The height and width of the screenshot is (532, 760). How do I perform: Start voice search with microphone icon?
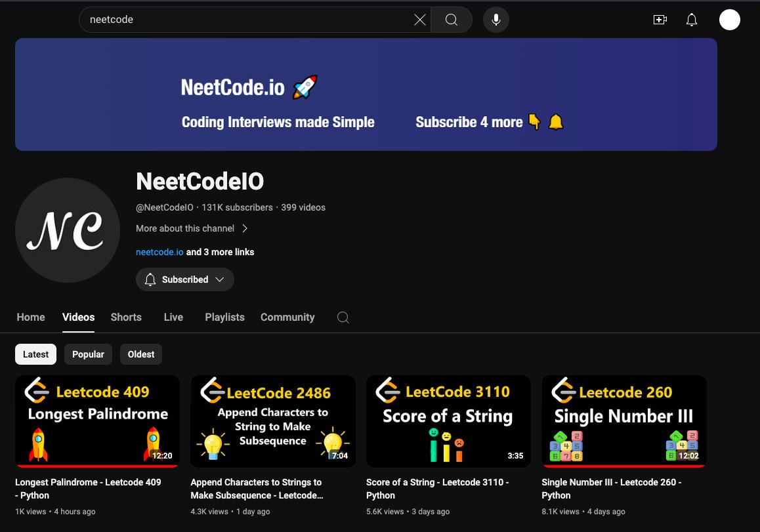(x=496, y=20)
